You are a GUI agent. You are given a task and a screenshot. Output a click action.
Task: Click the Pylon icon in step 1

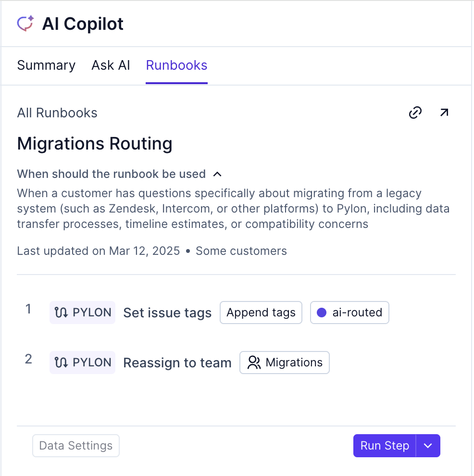62,313
